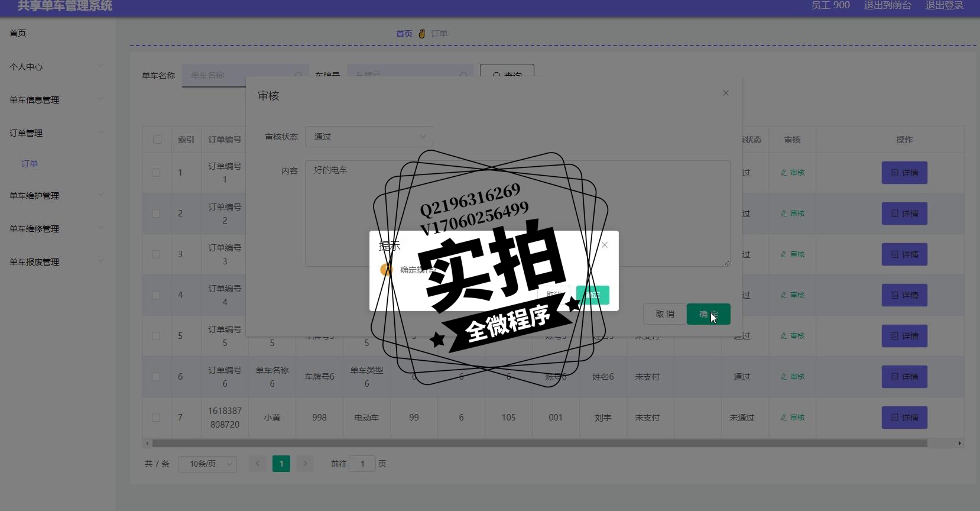980x511 pixels.
Task: Click 审核 edit icon for order row 4
Action: (793, 295)
